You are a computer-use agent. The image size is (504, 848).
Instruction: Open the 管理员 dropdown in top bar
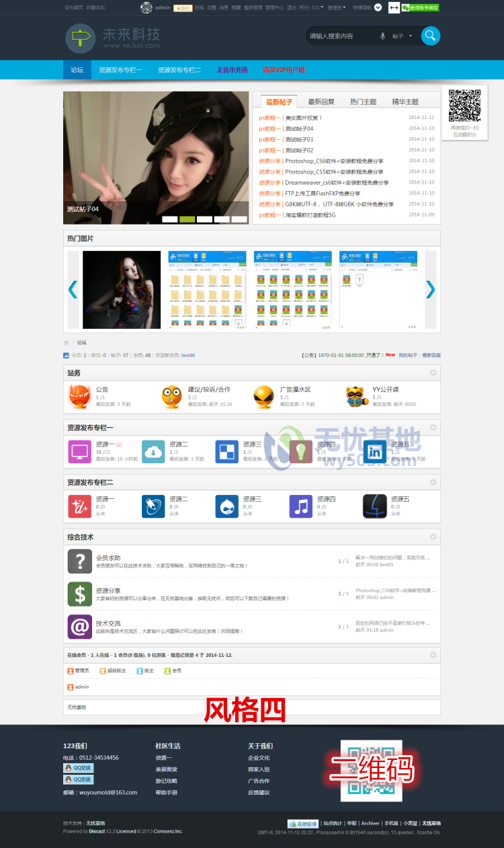click(x=337, y=7)
